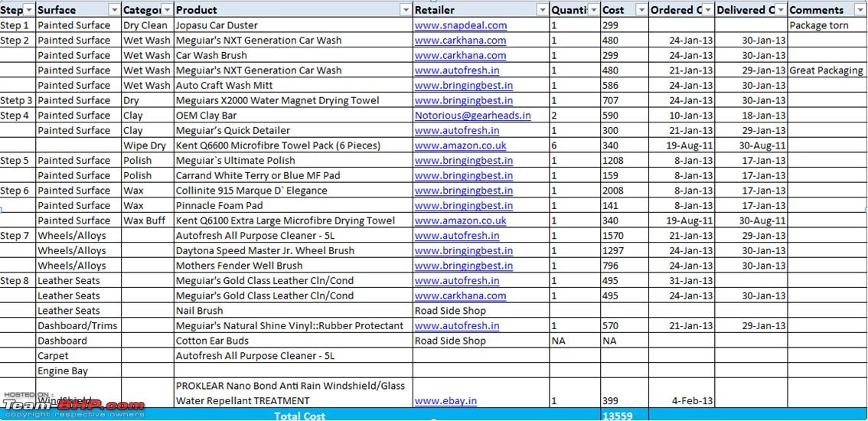Select the PROKLEAR Nano Bond product cell
The image size is (868, 421).
pyautogui.click(x=293, y=393)
